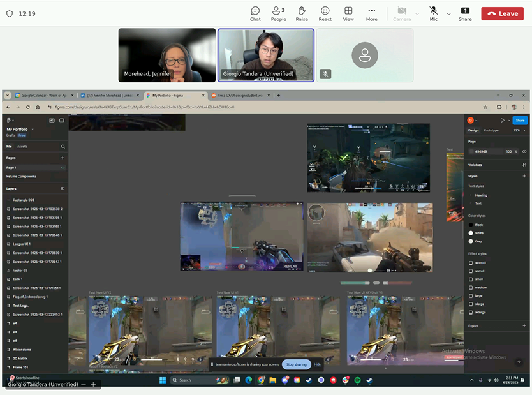The height and width of the screenshot is (395, 532).
Task: Switch to My Portfolio Figma tab
Action: 175,95
